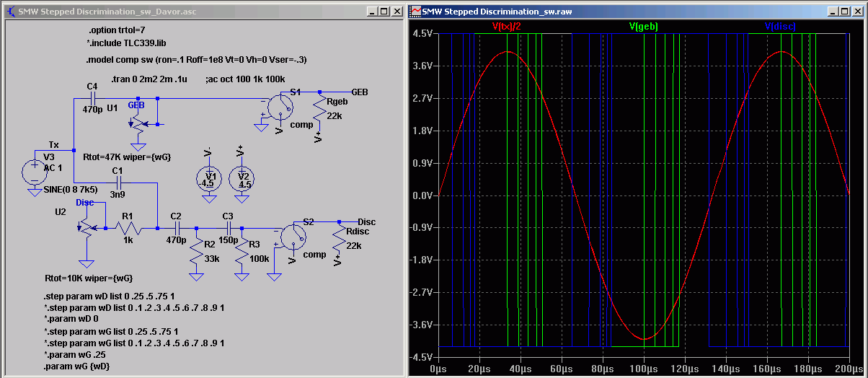Click the R2 33k resistor
The height and width of the screenshot is (378, 868).
[195, 252]
